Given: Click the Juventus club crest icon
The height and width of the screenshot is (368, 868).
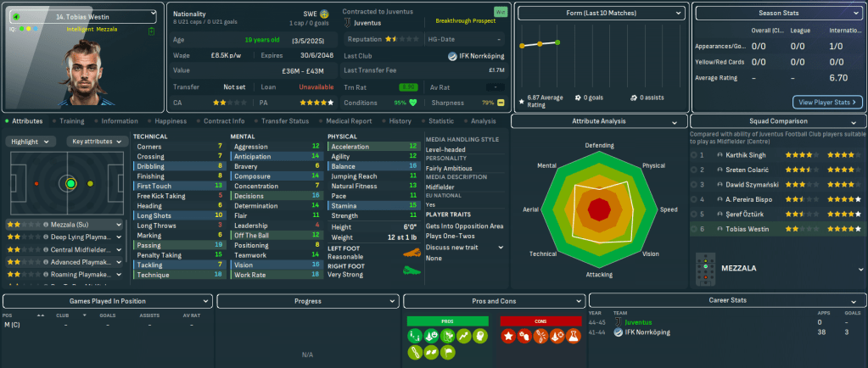Looking at the screenshot, I should click(347, 24).
